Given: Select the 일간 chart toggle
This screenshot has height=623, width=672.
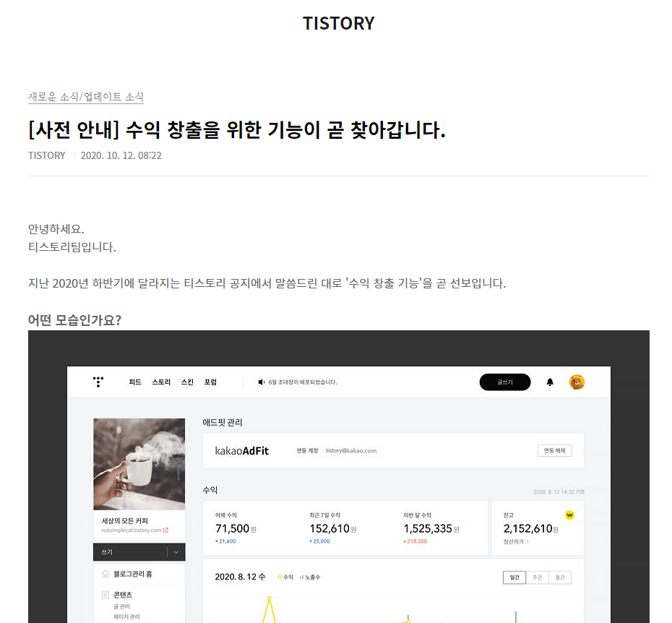Looking at the screenshot, I should (514, 577).
